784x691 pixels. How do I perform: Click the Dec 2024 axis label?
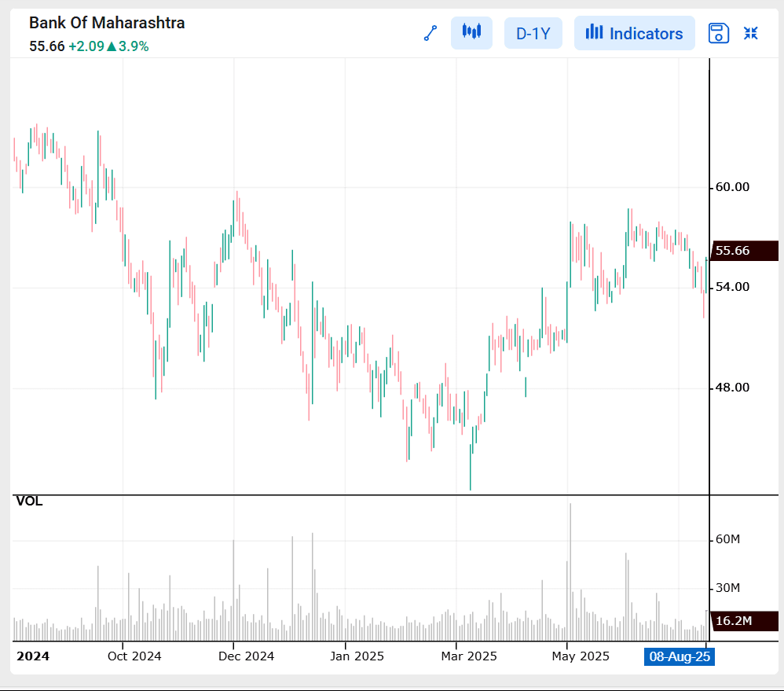pyautogui.click(x=246, y=656)
